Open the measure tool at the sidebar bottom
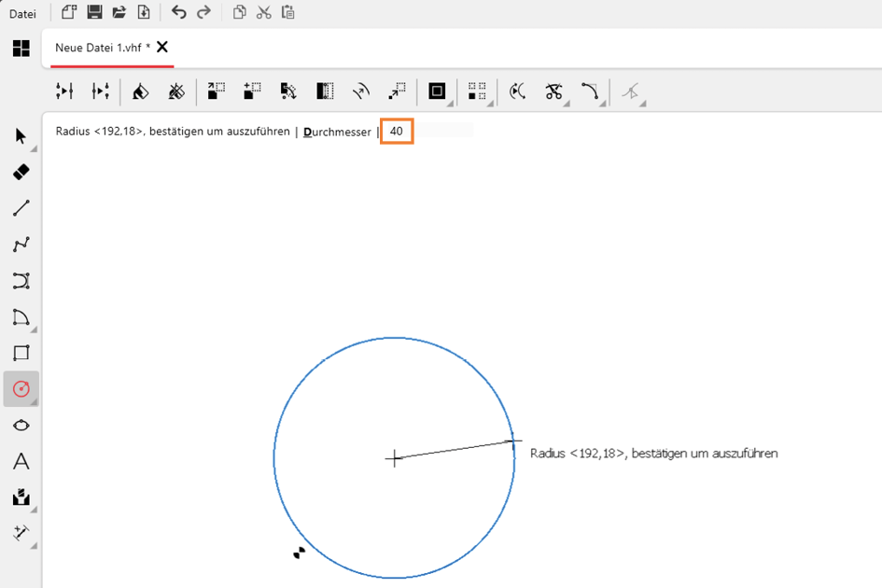 pos(21,533)
